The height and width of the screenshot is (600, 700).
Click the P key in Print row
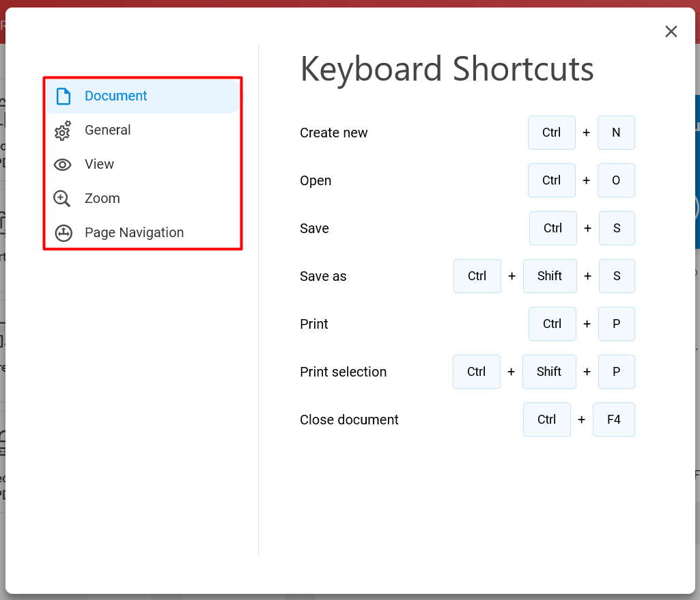tap(617, 324)
